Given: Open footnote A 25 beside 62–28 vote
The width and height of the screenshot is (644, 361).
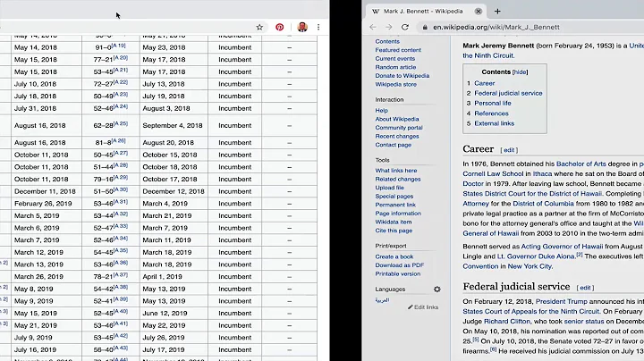Looking at the screenshot, I should point(121,123).
